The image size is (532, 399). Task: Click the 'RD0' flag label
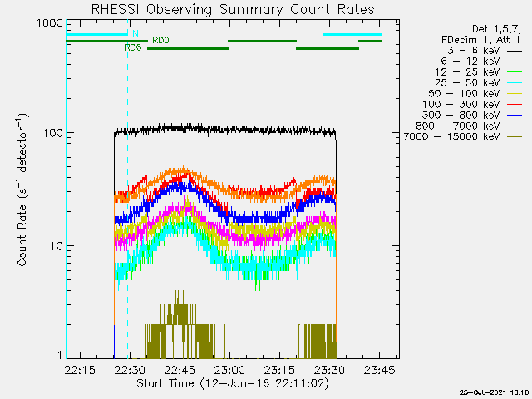[160, 41]
